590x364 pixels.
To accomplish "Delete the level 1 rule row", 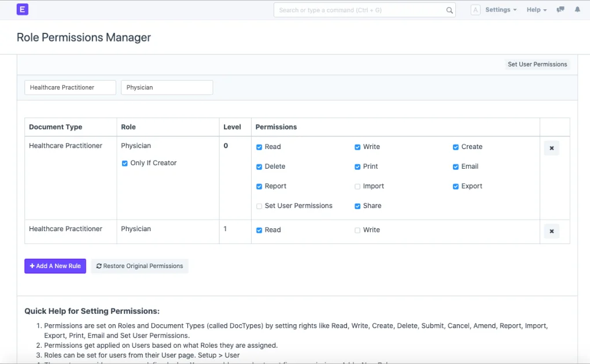I will 551,231.
